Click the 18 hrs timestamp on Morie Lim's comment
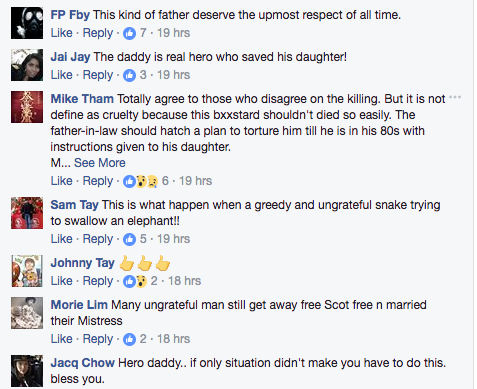 (x=173, y=339)
